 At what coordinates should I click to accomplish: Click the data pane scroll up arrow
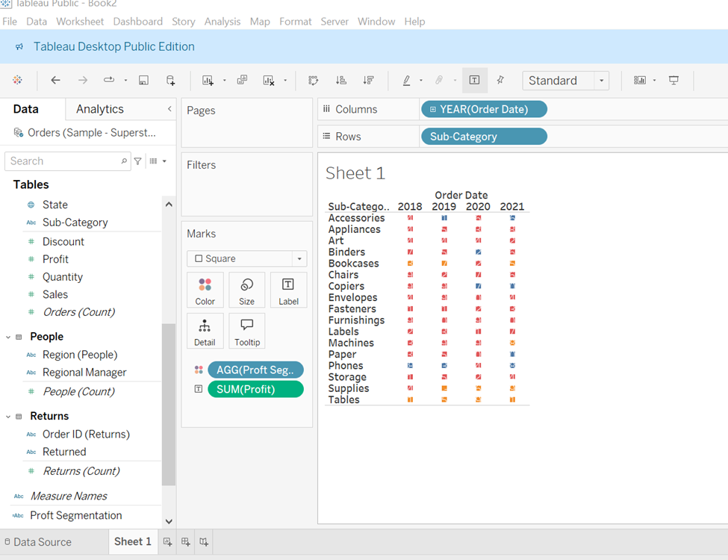pyautogui.click(x=169, y=205)
